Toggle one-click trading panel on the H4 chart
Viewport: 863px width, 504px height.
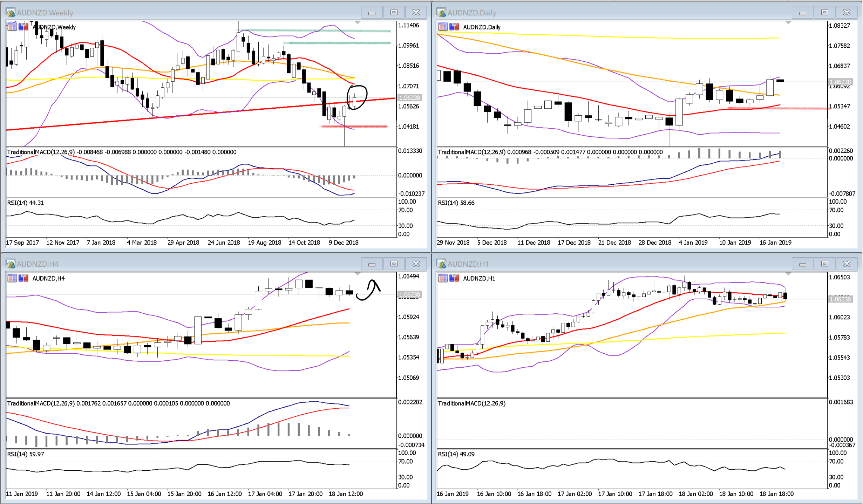[x=23, y=278]
